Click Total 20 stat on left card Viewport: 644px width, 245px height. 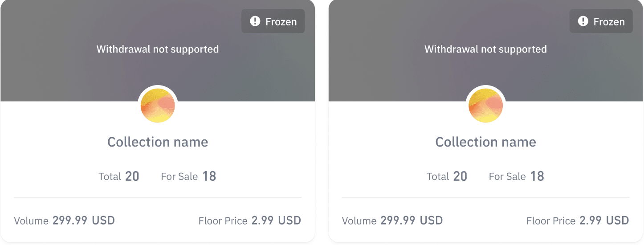point(119,176)
